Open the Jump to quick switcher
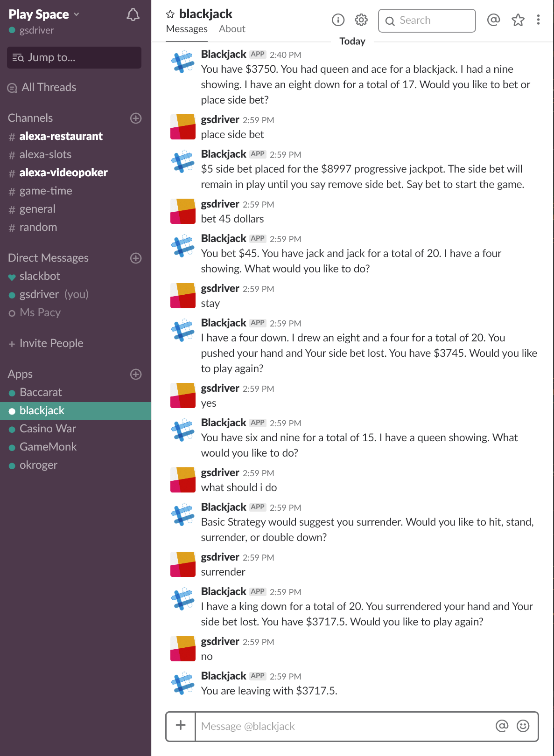The image size is (554, 756). click(x=74, y=57)
